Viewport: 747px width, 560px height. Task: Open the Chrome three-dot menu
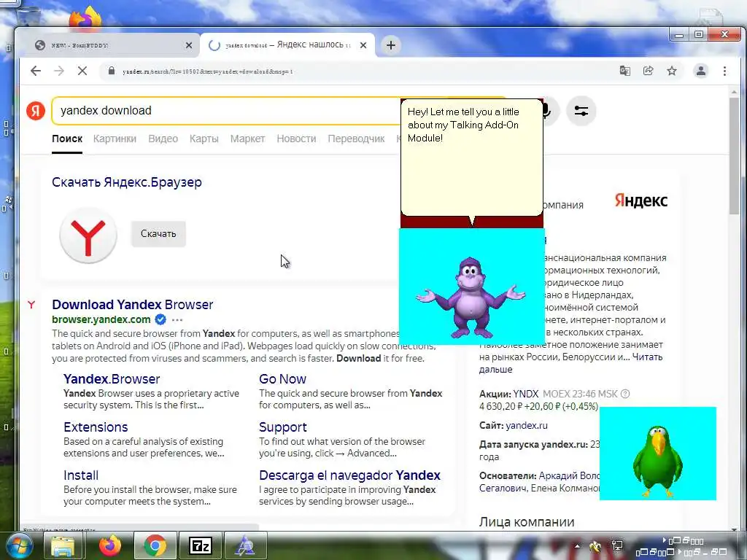point(724,71)
